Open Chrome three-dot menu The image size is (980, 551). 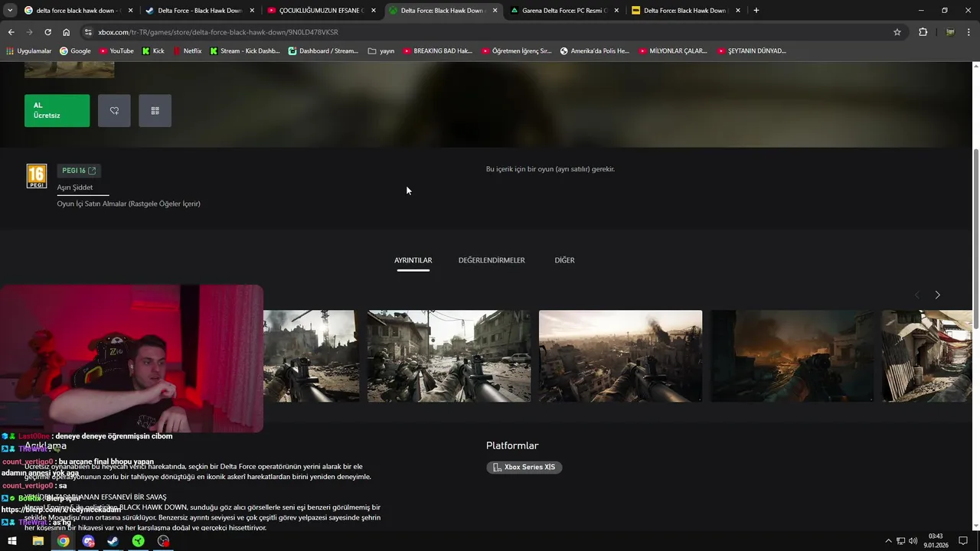969,32
